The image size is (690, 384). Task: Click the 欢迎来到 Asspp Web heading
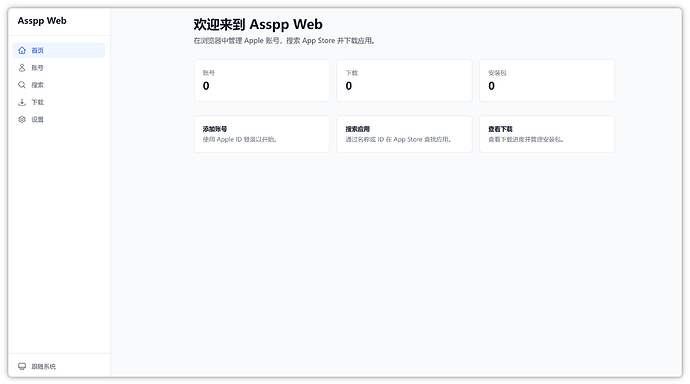(258, 24)
